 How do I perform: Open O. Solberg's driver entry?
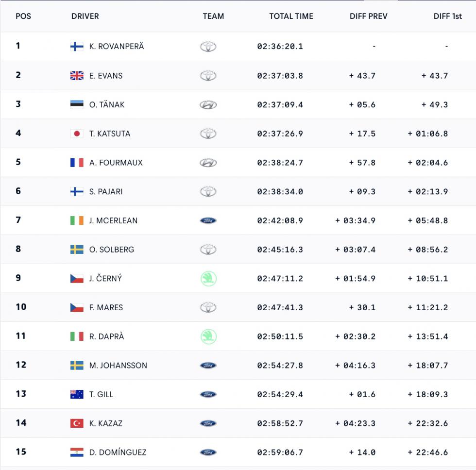tap(112, 250)
